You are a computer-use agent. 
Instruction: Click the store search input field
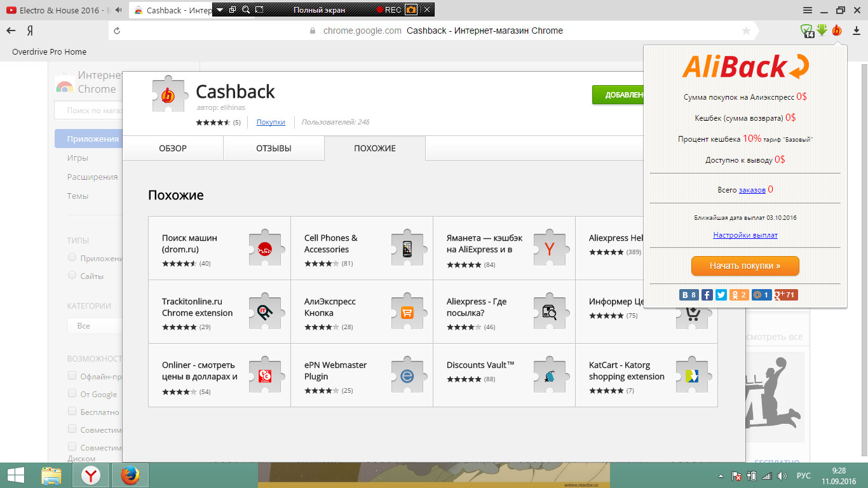coord(88,111)
